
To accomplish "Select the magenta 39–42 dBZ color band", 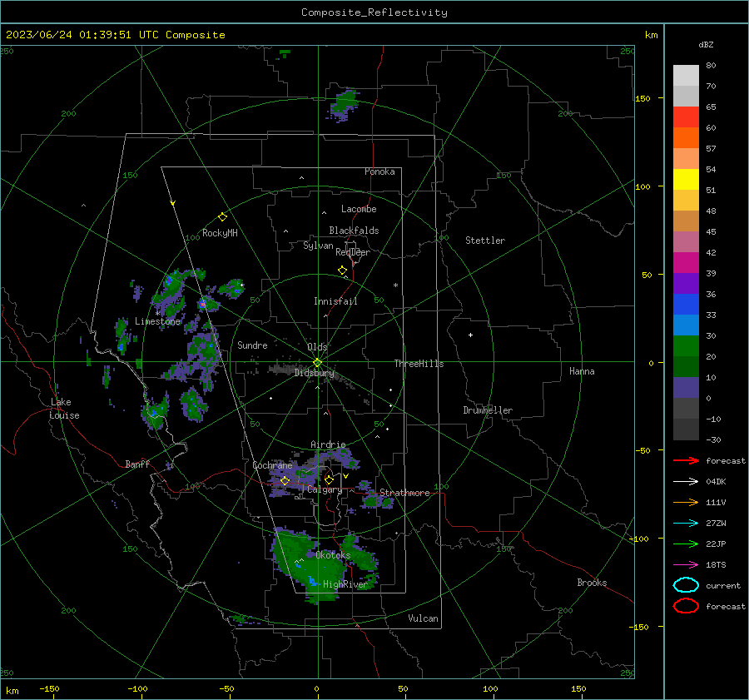I will coord(686,263).
